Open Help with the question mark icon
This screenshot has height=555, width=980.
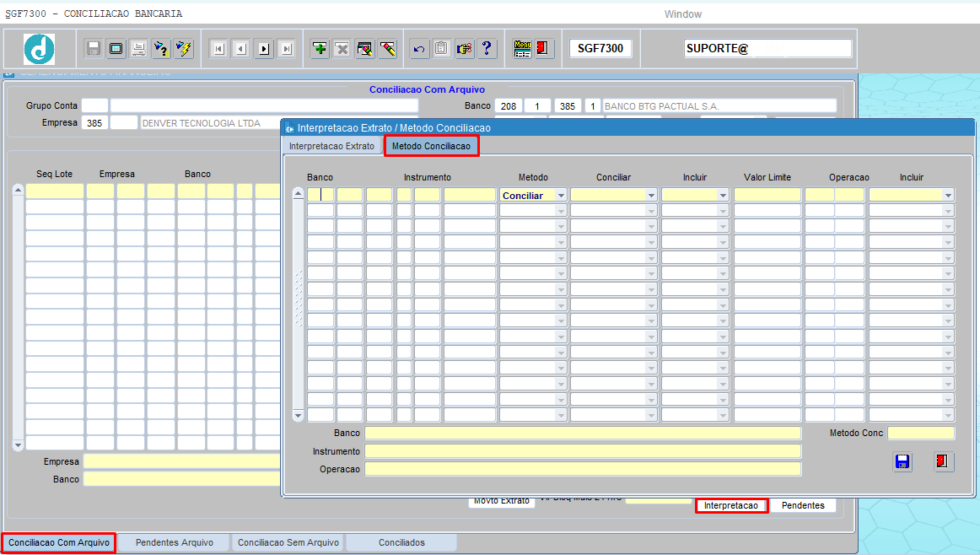pos(487,48)
